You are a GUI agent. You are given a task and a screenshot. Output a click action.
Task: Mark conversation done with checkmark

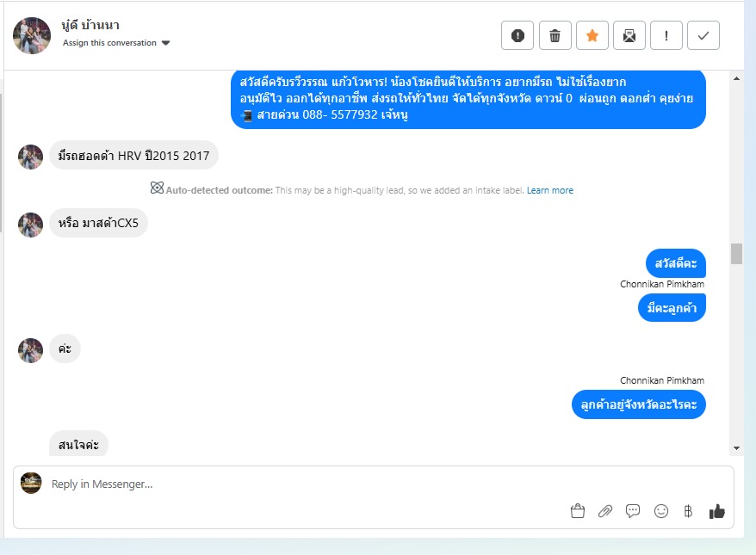point(703,35)
